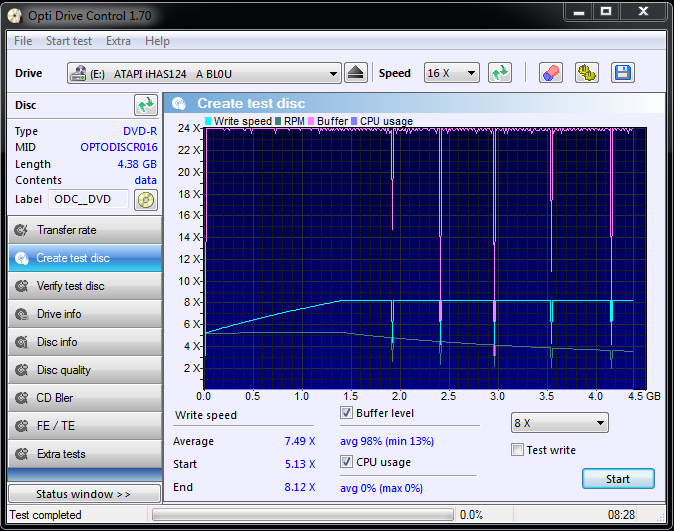The image size is (674, 531).
Task: Toggle the Buffer level checkbox
Action: 346,413
